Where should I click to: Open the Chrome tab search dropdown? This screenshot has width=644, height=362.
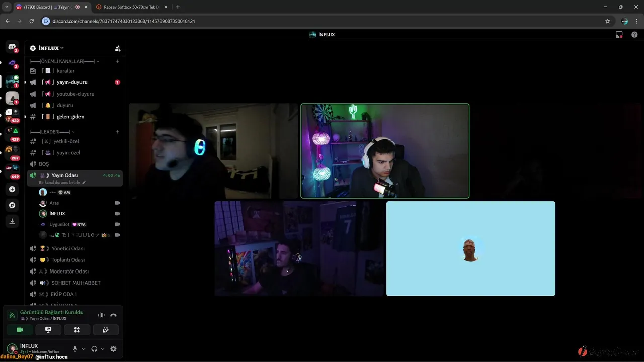[x=7, y=7]
